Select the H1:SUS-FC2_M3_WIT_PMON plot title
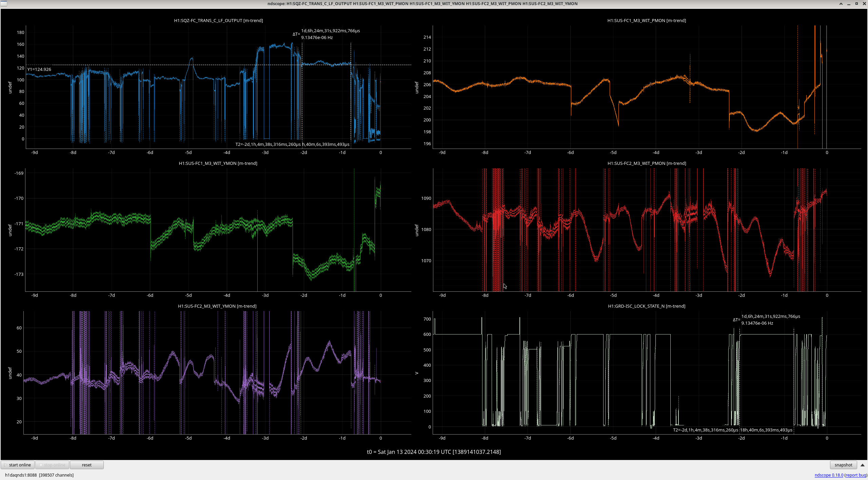This screenshot has height=480, width=868. (646, 163)
